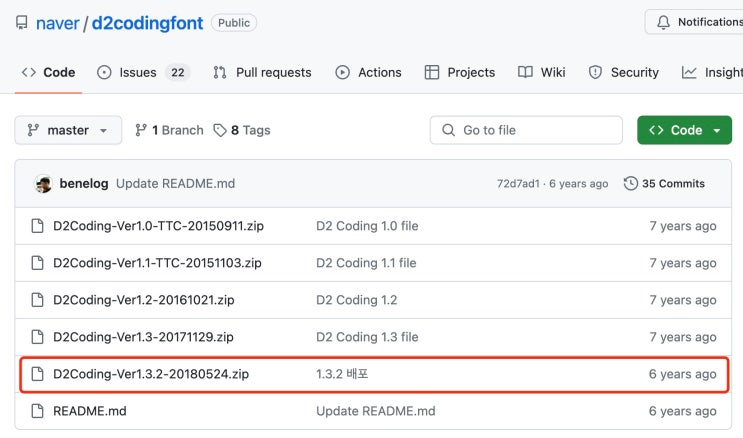Click benelog's avatar image

click(43, 184)
